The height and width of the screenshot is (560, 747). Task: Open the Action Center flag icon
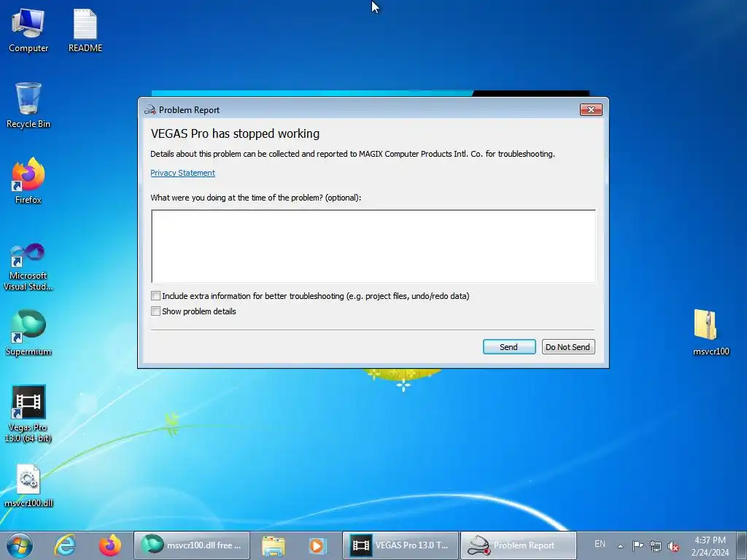click(x=638, y=545)
